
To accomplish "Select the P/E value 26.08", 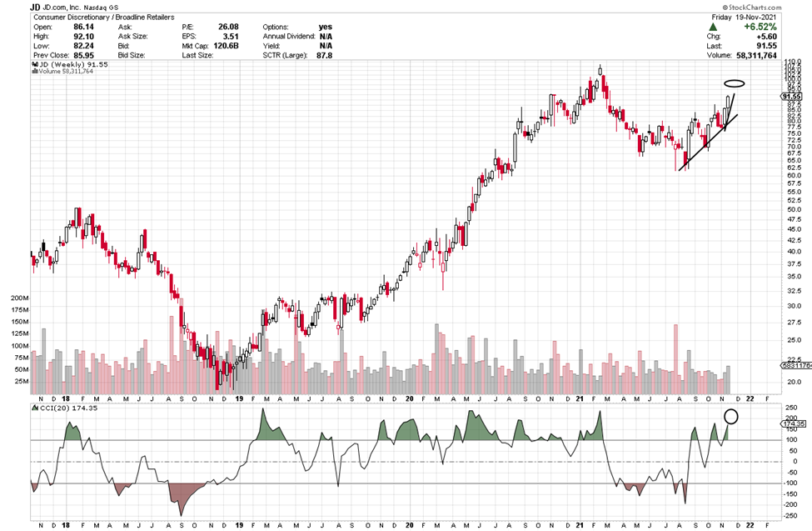I will click(228, 27).
